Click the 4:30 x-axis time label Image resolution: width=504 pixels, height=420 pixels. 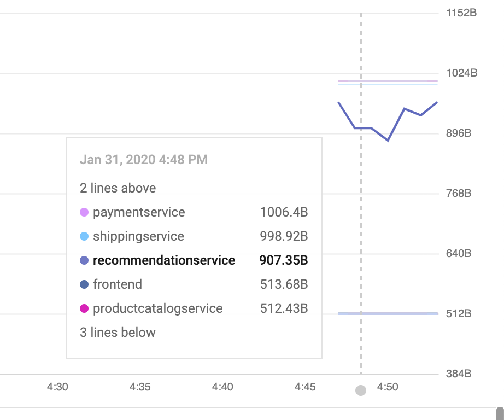click(x=57, y=387)
